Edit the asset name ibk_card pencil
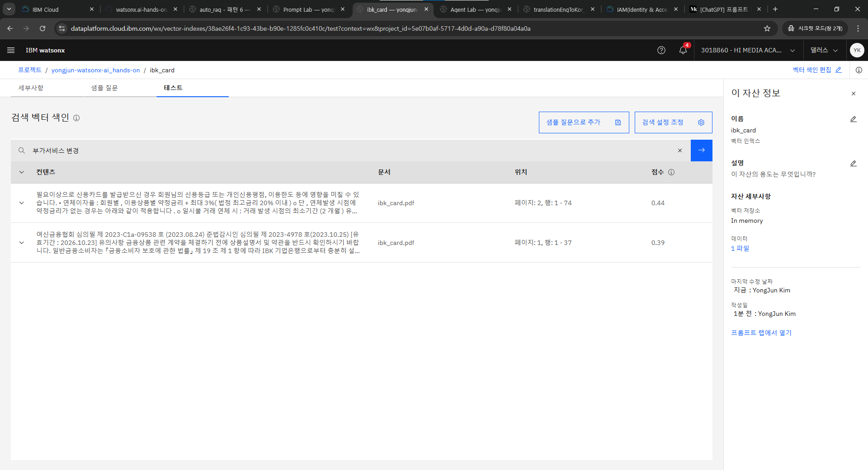 pos(854,119)
